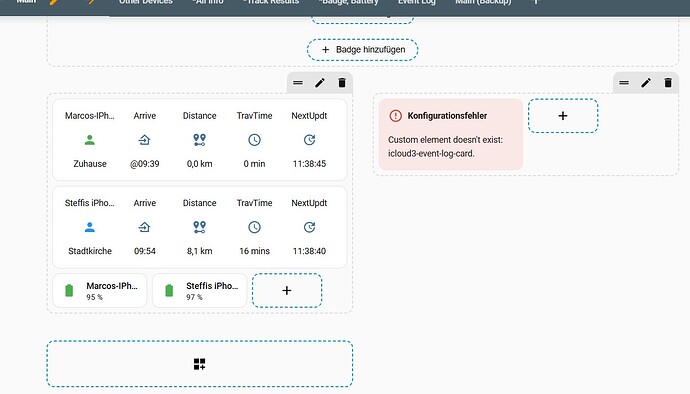Click the Stadtkirche location value
The width and height of the screenshot is (690, 394).
coord(90,251)
